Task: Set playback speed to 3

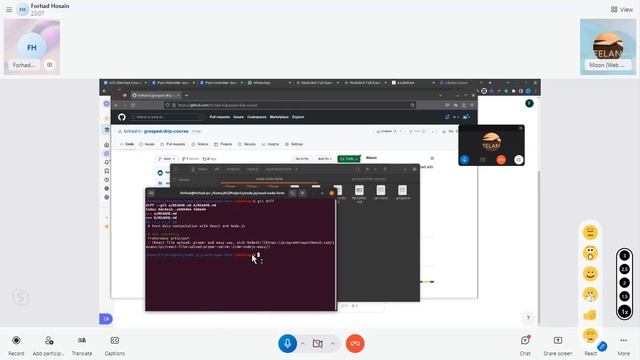Action: (624, 256)
